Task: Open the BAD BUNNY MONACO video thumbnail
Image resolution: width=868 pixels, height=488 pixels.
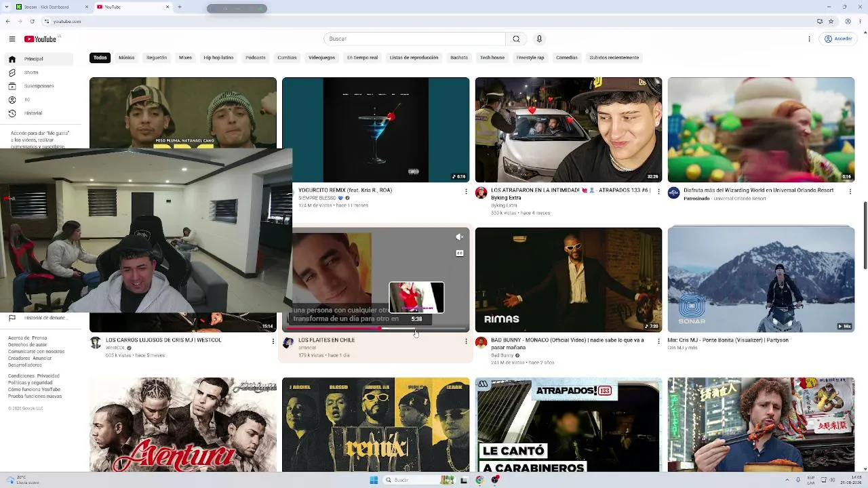Action: (568, 280)
